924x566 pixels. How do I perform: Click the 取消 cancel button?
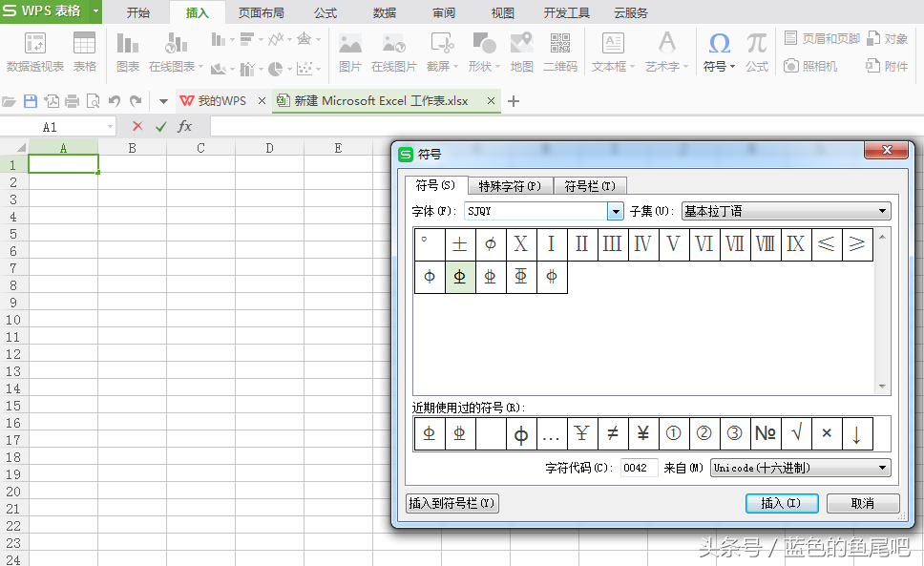point(863,503)
